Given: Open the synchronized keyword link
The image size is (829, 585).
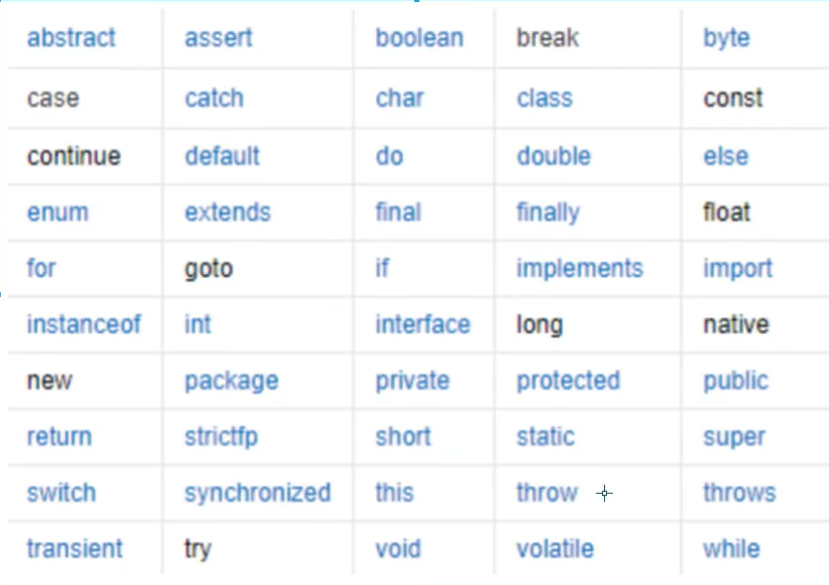Looking at the screenshot, I should tap(257, 494).
